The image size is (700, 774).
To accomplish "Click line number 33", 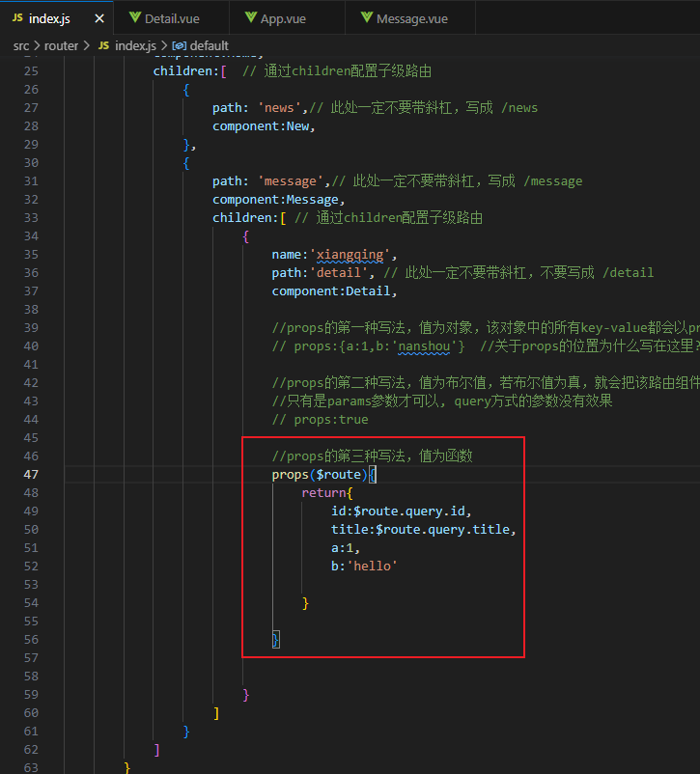I will (31, 218).
